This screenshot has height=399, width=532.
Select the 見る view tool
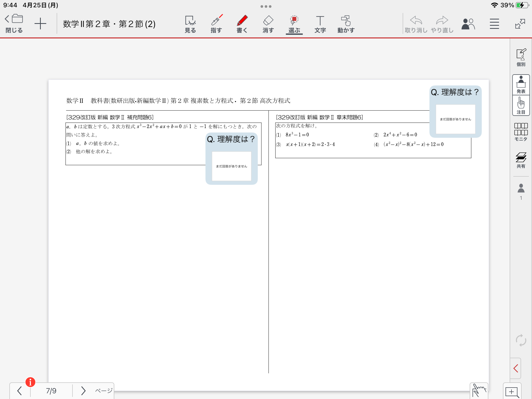tap(190, 24)
